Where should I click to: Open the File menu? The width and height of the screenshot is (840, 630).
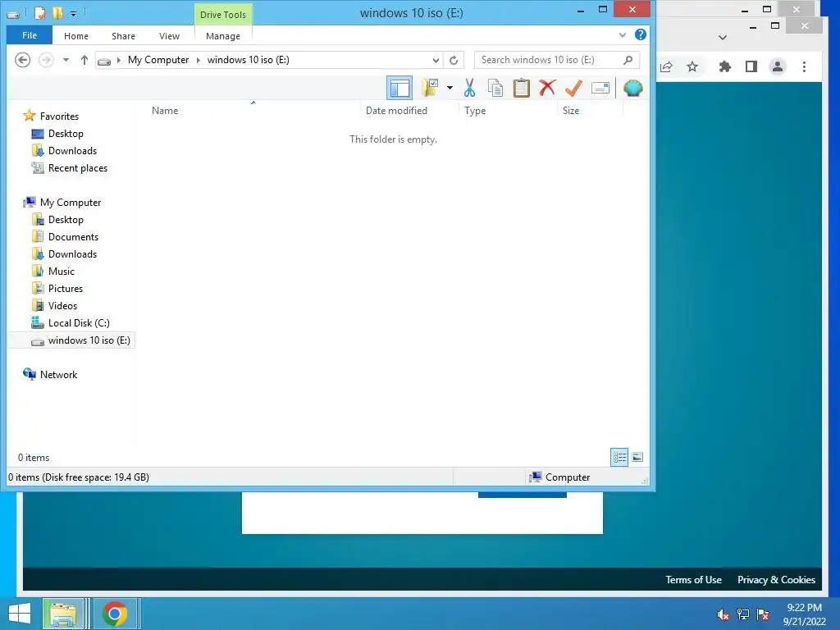(30, 35)
